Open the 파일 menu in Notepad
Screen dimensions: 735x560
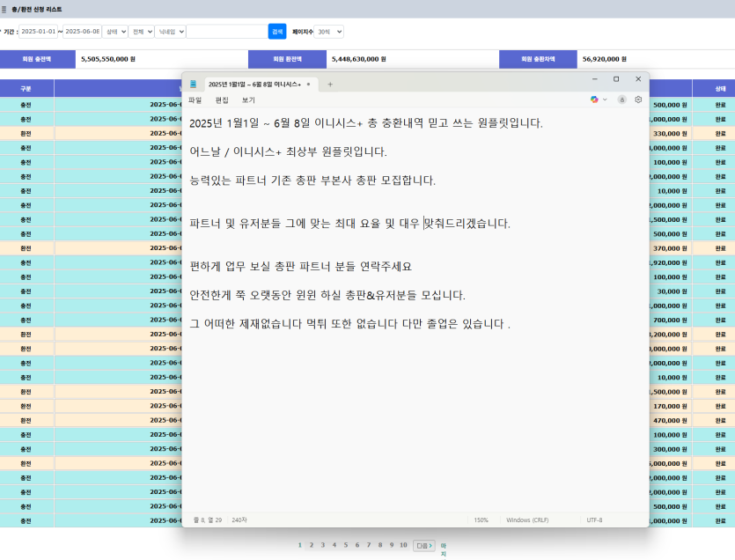pos(195,99)
